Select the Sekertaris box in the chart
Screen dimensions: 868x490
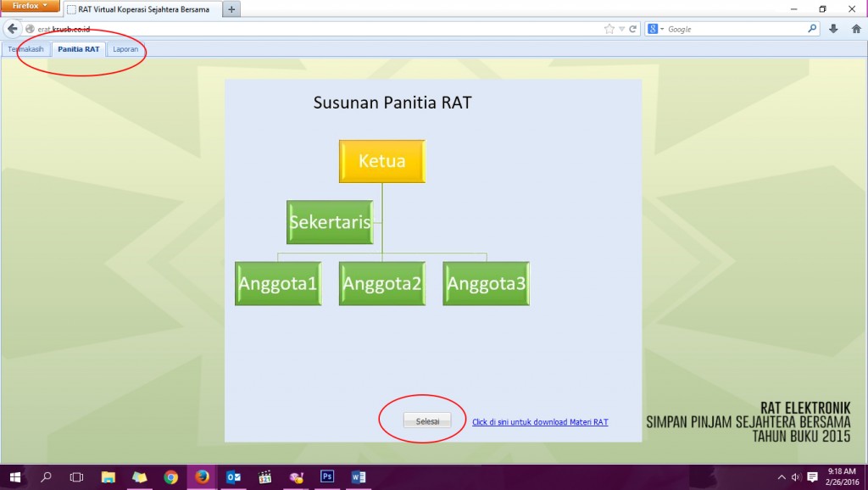(x=329, y=222)
